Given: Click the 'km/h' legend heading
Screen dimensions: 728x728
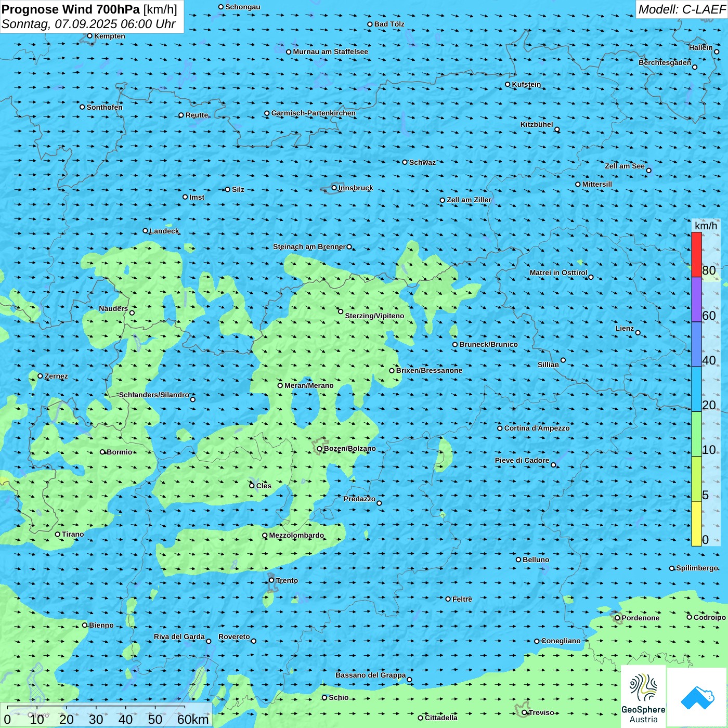Looking at the screenshot, I should [706, 226].
